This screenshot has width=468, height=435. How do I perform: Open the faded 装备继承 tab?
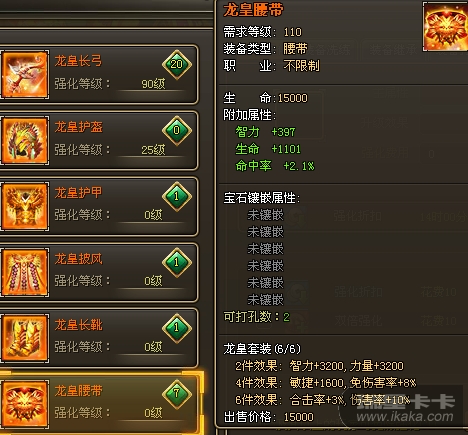coord(393,50)
